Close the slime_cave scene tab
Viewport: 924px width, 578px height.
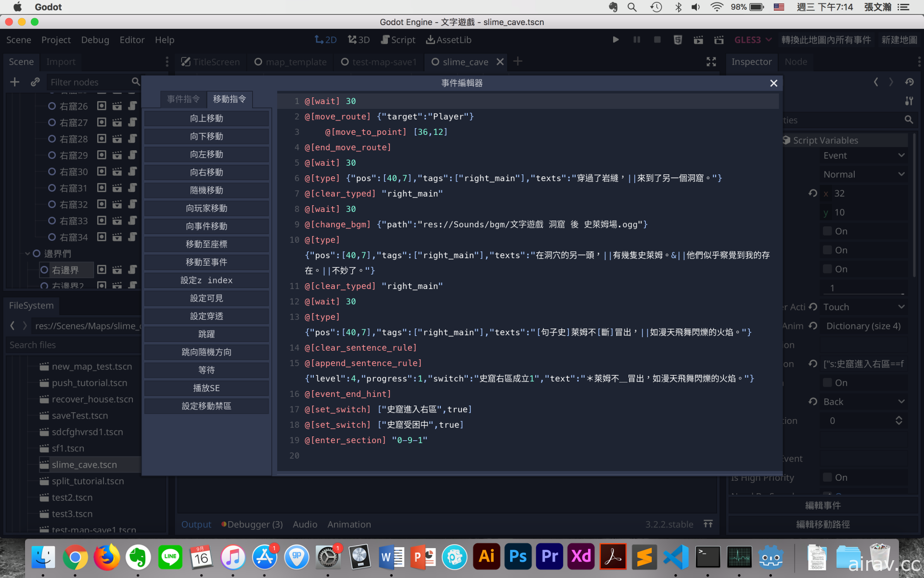500,62
